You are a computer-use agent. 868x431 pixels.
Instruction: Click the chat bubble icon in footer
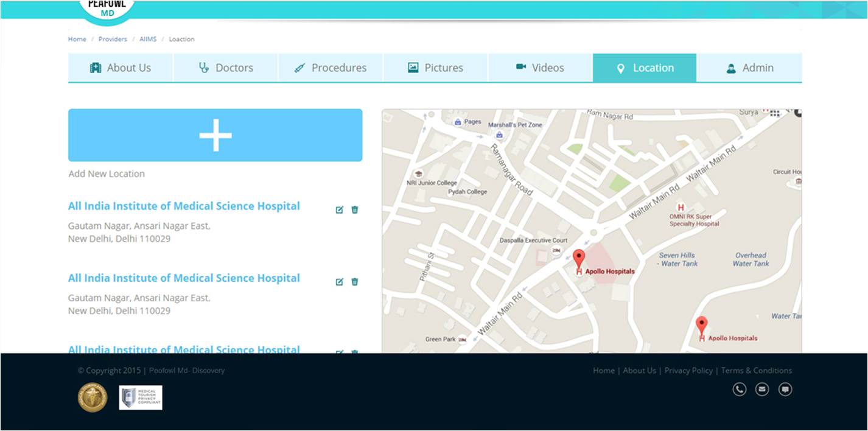[x=785, y=390]
